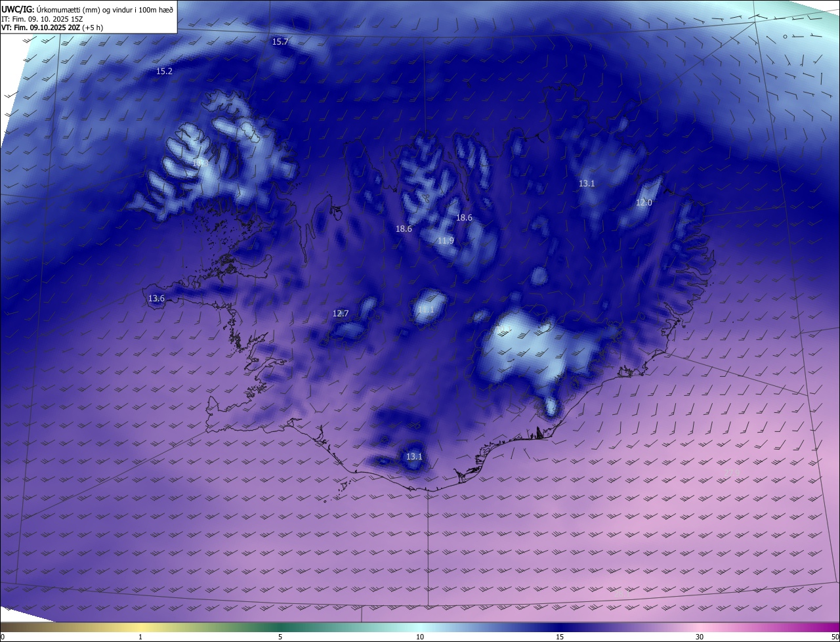
Task: Click the 13.1 label on the south coast
Action: click(414, 456)
